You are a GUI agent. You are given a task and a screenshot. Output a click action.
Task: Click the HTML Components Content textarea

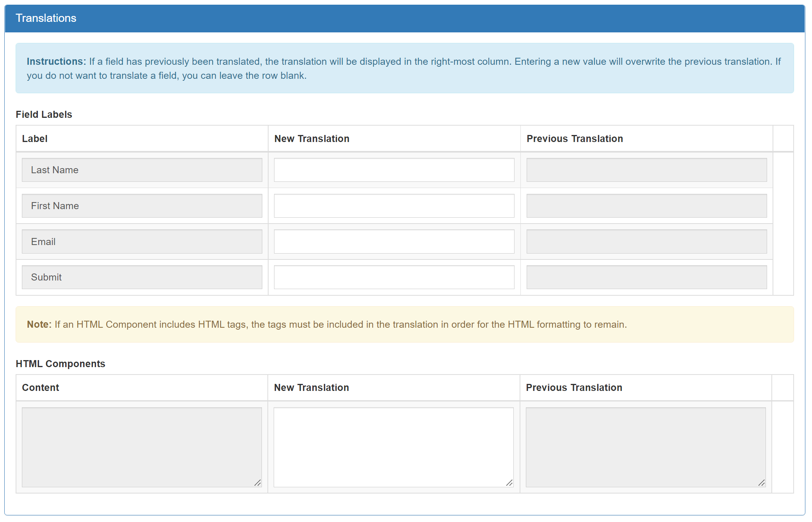(142, 447)
